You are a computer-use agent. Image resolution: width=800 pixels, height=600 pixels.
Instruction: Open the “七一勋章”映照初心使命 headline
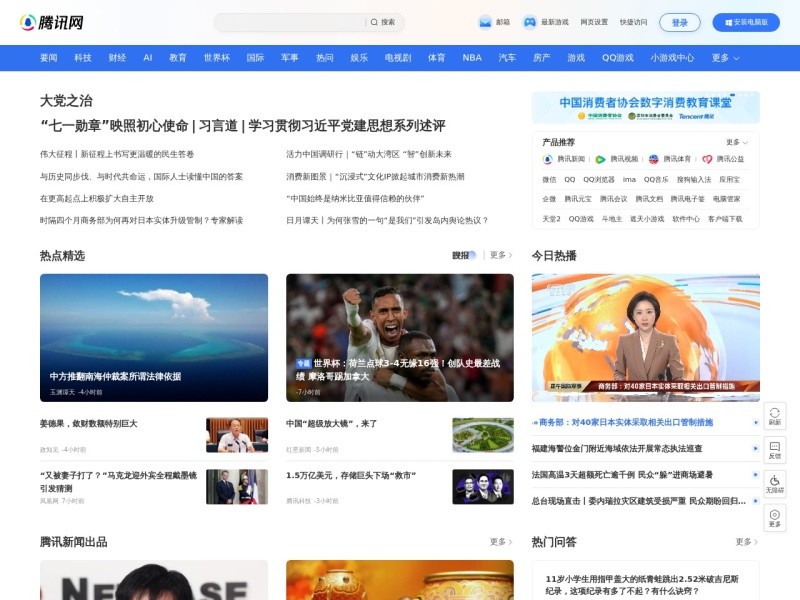click(x=114, y=126)
